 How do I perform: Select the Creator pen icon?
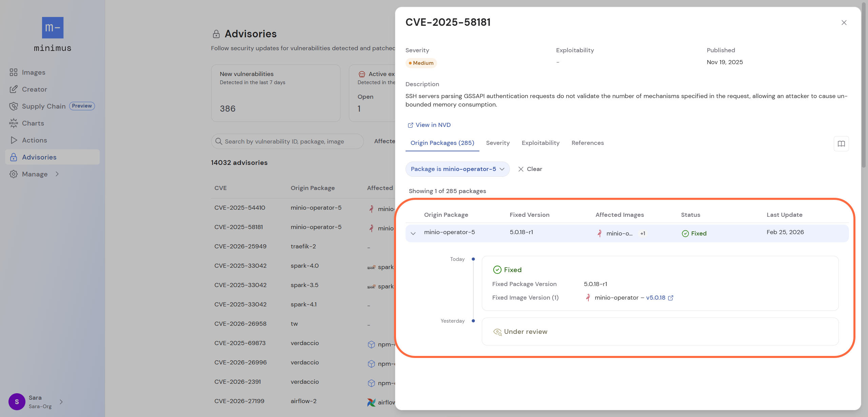click(14, 89)
